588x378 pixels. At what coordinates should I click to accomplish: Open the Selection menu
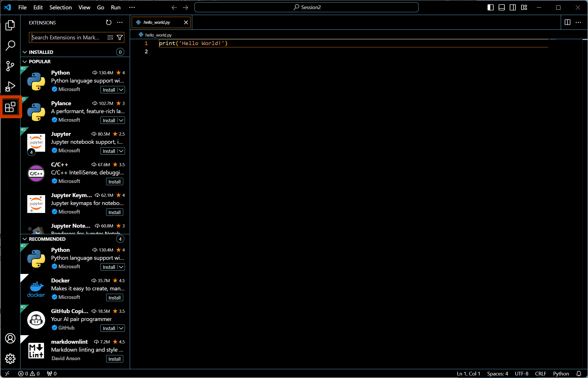click(x=60, y=7)
